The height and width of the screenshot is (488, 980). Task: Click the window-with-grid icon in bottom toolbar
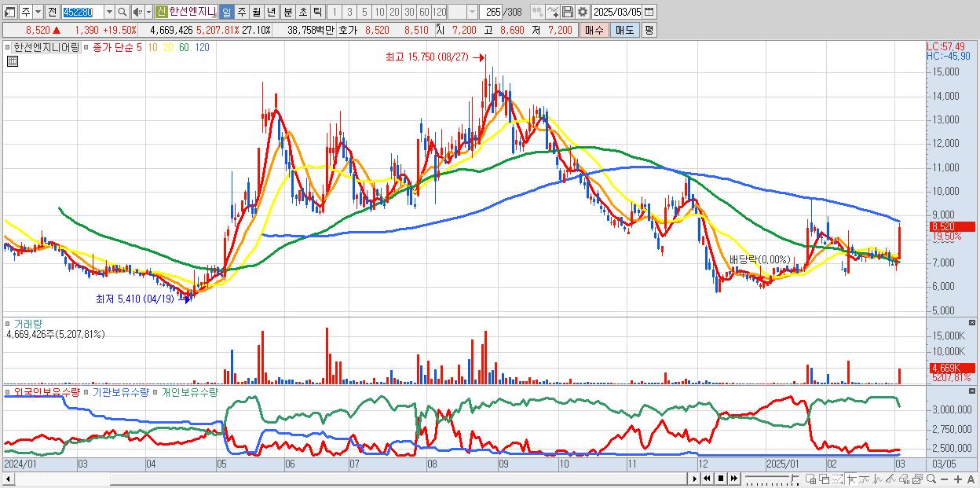tap(810, 479)
